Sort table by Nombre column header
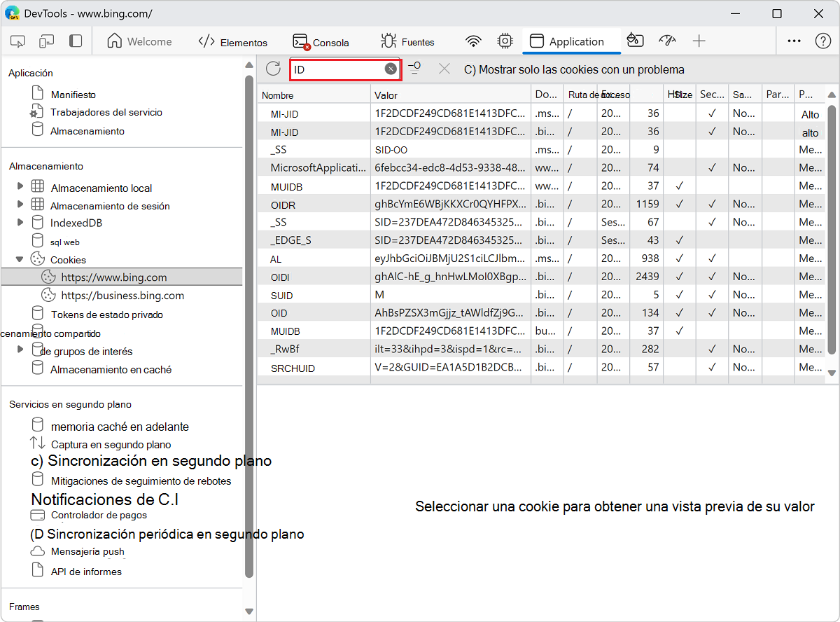This screenshot has width=840, height=622. point(314,95)
